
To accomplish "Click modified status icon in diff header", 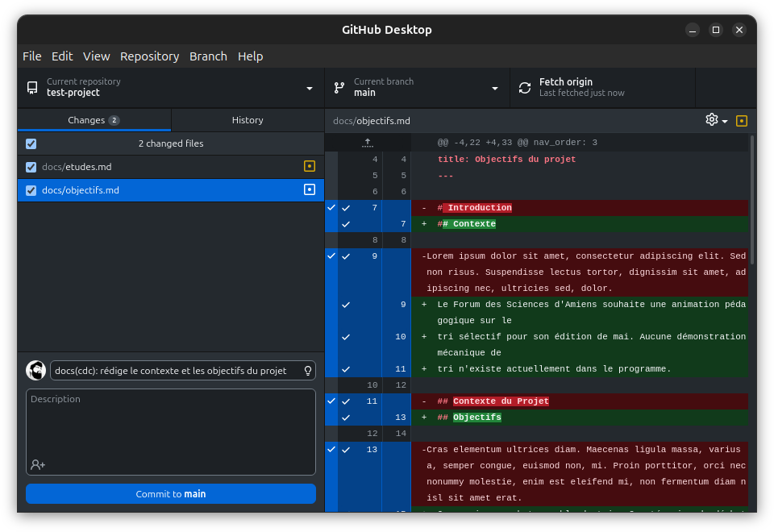I will click(x=742, y=121).
